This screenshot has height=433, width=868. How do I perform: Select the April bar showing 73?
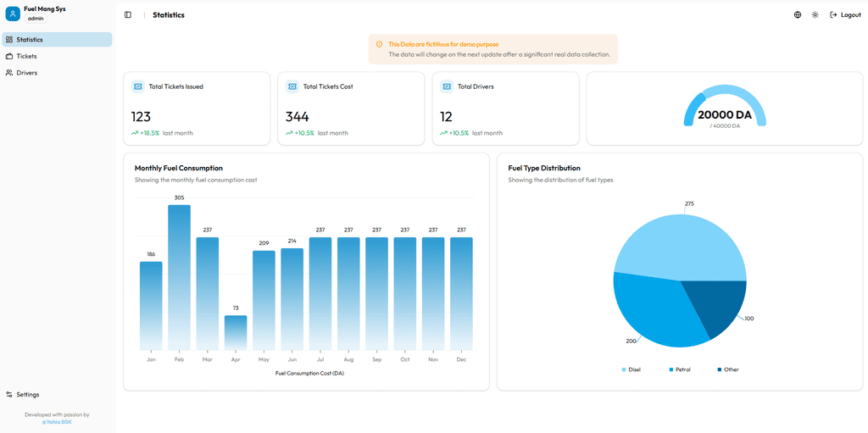point(236,332)
